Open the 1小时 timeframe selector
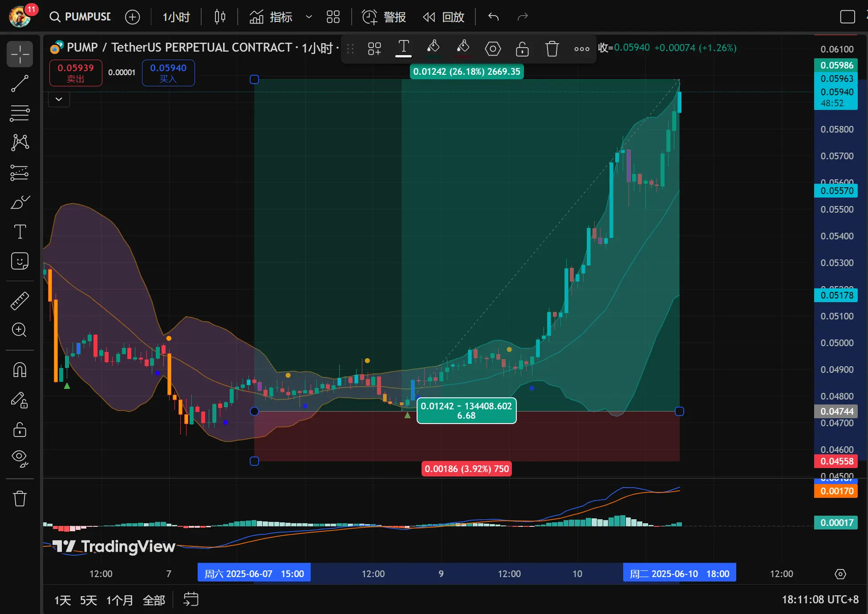Viewport: 868px width, 614px height. tap(176, 17)
